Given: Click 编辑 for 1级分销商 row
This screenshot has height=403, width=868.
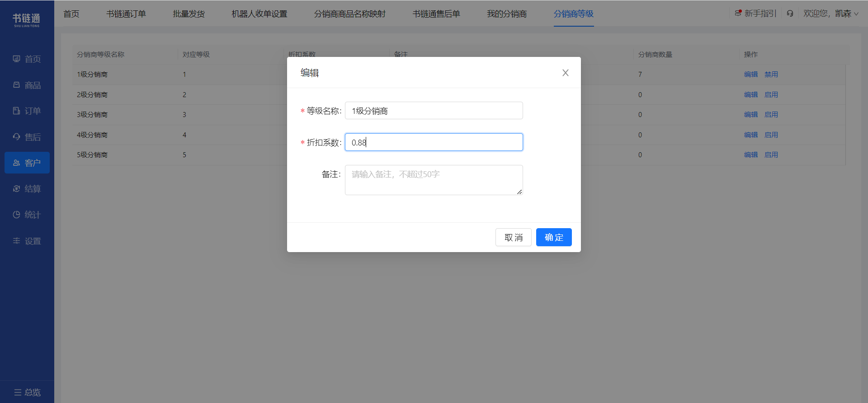Looking at the screenshot, I should pyautogui.click(x=751, y=75).
